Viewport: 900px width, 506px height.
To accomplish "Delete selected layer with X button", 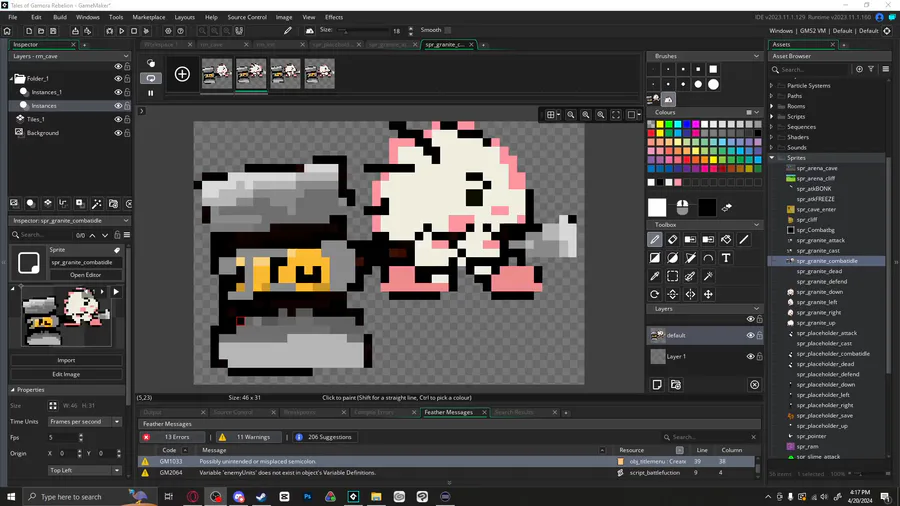I will (755, 385).
